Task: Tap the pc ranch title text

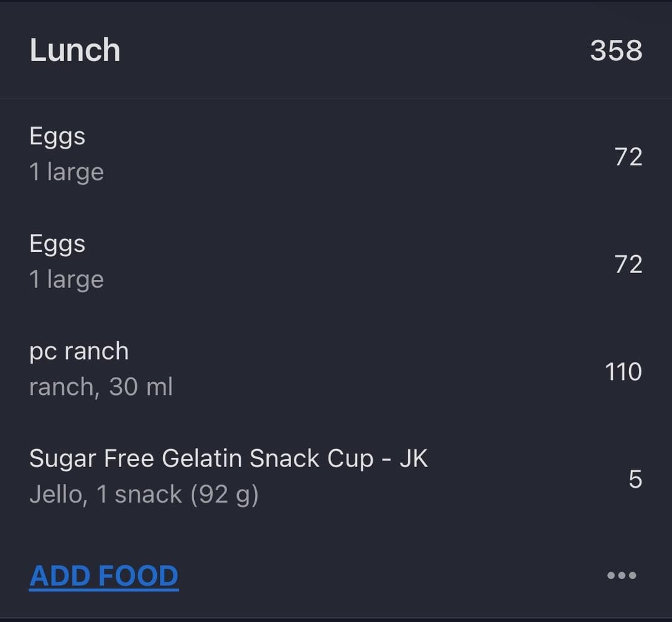Action: pyautogui.click(x=79, y=352)
